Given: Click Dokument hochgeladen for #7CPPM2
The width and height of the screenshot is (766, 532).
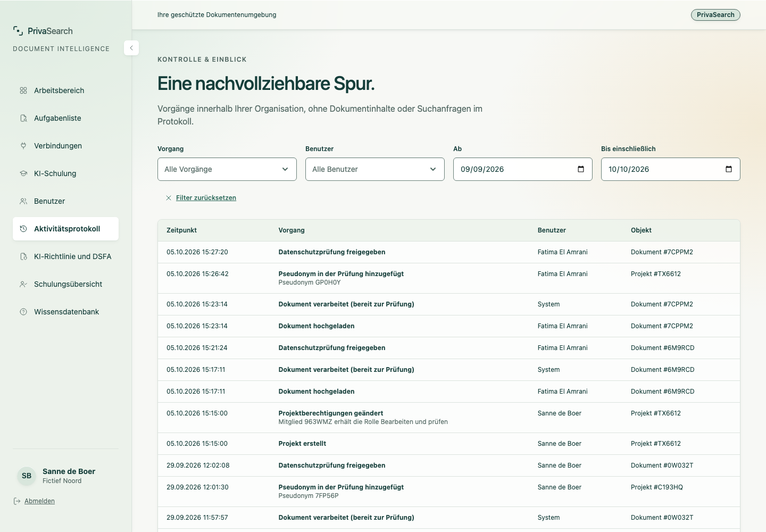Looking at the screenshot, I should coord(317,326).
